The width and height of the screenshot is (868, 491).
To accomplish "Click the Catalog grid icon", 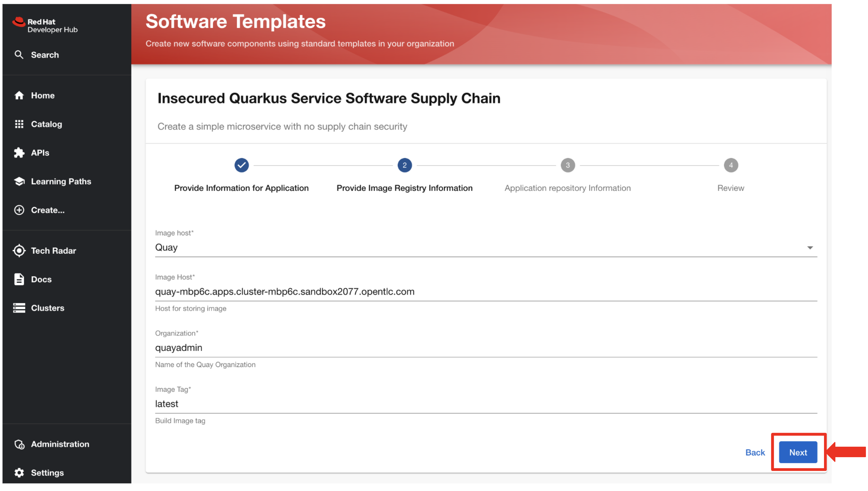I will [x=19, y=124].
